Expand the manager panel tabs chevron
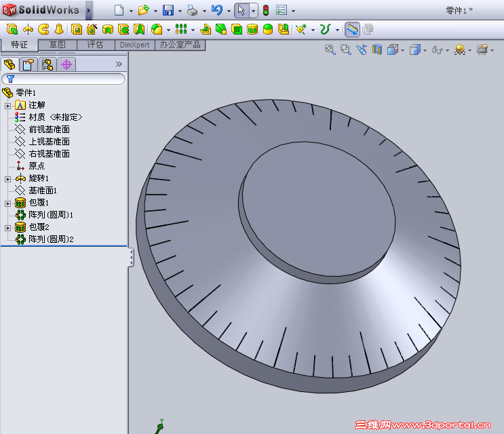The width and height of the screenshot is (504, 434). pos(119,64)
